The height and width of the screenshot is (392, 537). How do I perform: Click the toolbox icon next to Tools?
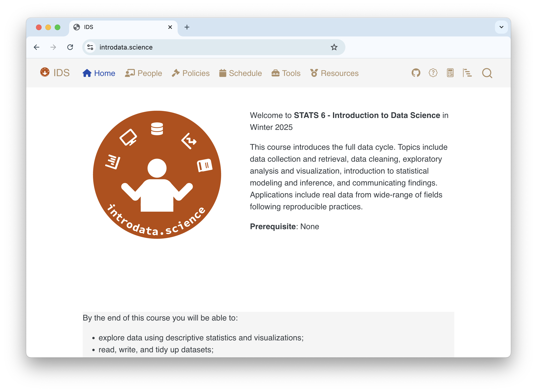[x=276, y=73]
